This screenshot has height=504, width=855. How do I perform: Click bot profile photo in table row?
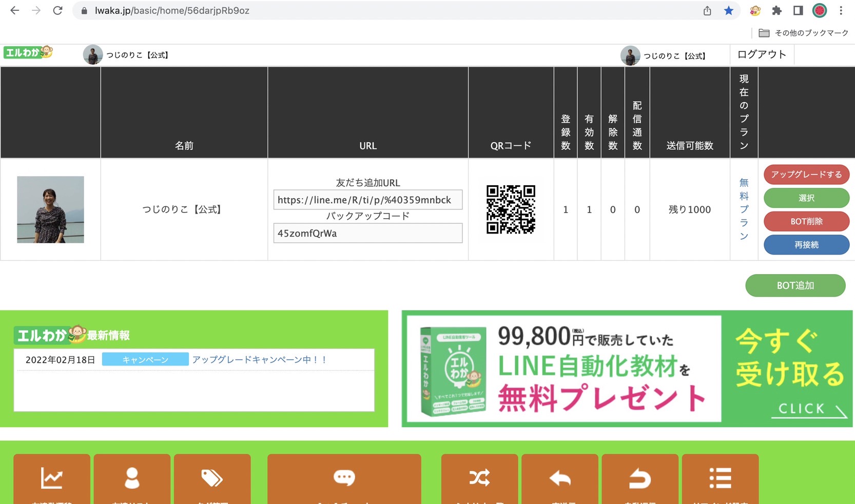[x=50, y=209]
